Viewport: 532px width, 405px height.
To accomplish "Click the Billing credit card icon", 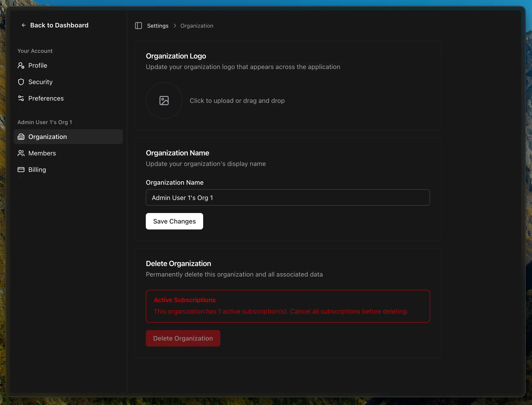I will 21,169.
